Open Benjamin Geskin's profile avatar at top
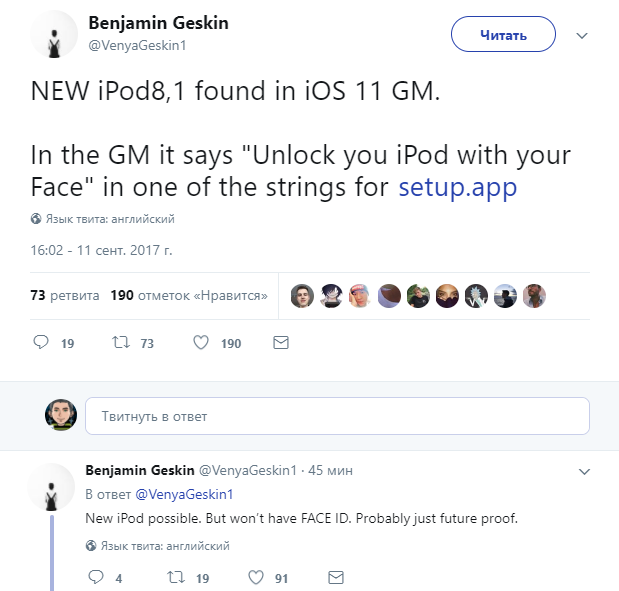This screenshot has height=591, width=619. (x=54, y=37)
